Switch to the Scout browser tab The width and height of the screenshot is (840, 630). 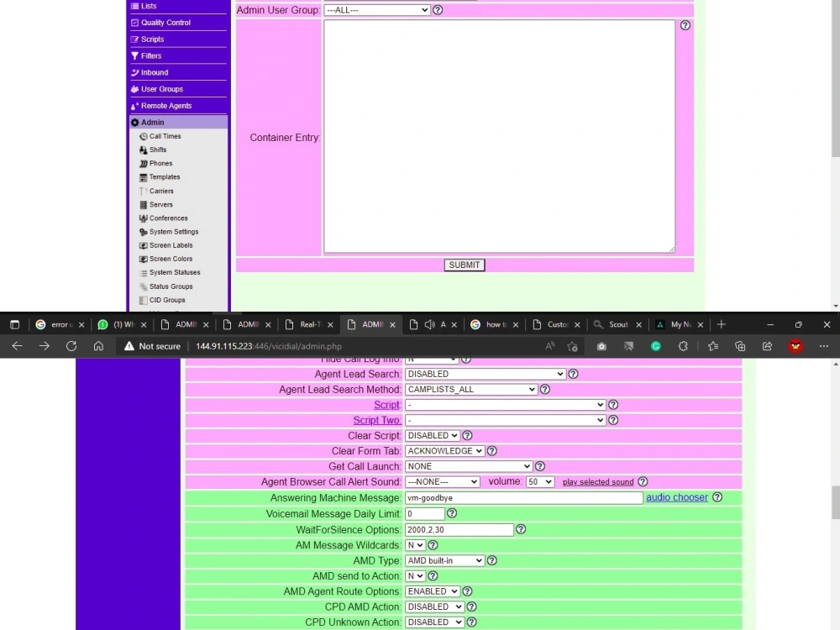[617, 324]
